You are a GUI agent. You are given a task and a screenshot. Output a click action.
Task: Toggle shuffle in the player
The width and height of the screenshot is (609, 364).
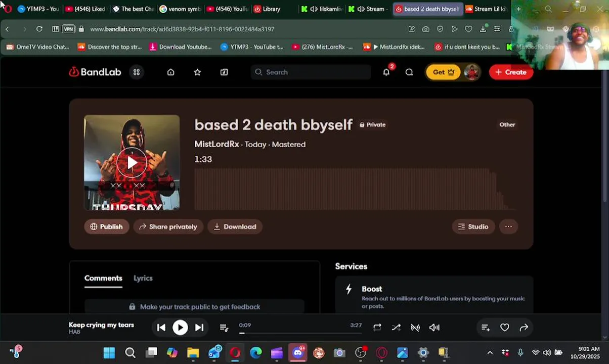396,328
